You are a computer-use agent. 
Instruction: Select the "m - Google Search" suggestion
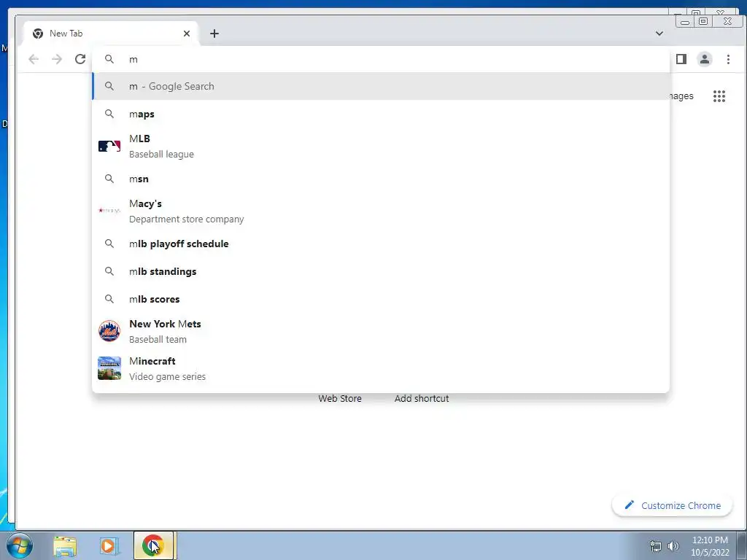tap(381, 86)
